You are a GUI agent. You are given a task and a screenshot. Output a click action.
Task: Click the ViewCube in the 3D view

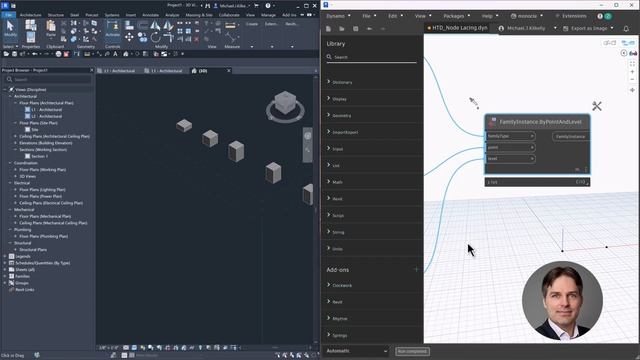[x=285, y=103]
